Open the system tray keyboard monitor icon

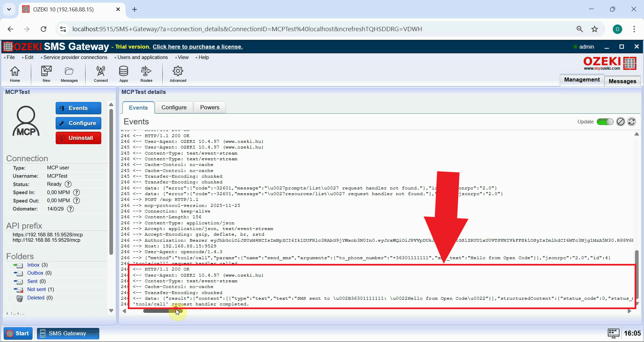(613, 333)
